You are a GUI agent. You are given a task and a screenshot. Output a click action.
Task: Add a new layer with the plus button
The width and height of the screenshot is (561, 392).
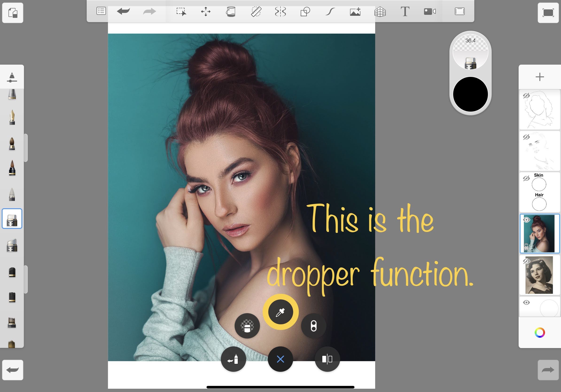(x=540, y=77)
